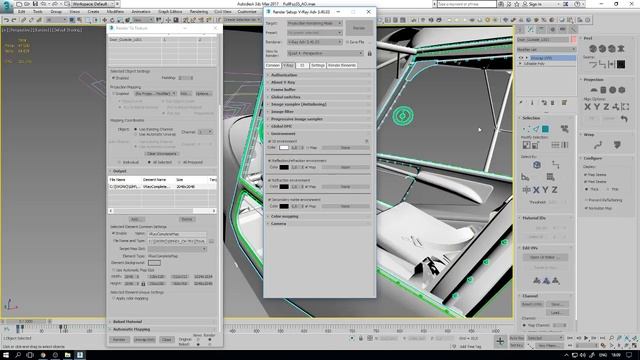Screen dimensions: 640x360
Task: Click the Spherical Map projection icon
Action: pyautogui.click(x=613, y=90)
